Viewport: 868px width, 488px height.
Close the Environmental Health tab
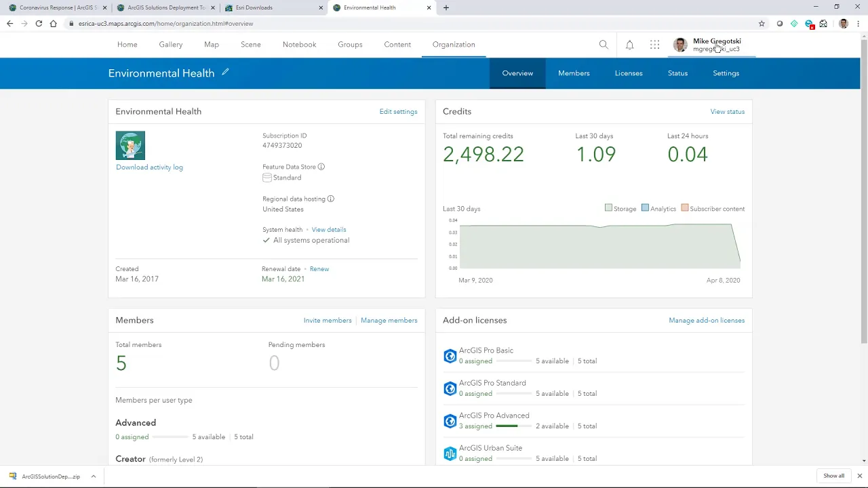coord(429,8)
